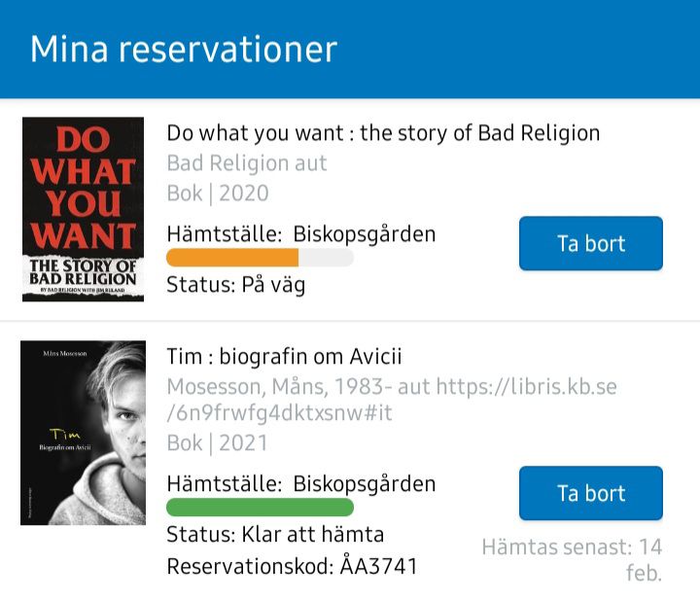Viewport: 700px width, 599px height.
Task: Click the pickup location of the Bad Religion book
Action: click(301, 234)
